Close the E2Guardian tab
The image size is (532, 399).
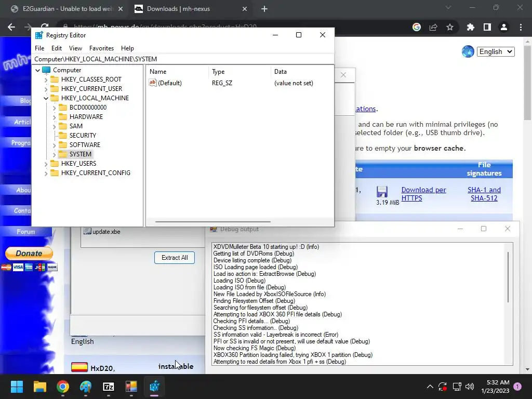pos(121,9)
